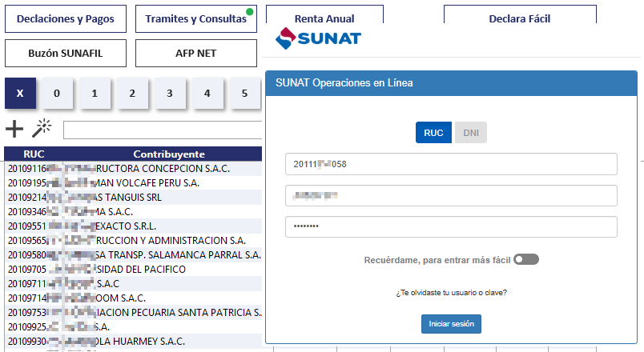The image size is (644, 352).
Task: Select row RUCCION Y ADMINISTRACION S.A.
Action: point(133,240)
